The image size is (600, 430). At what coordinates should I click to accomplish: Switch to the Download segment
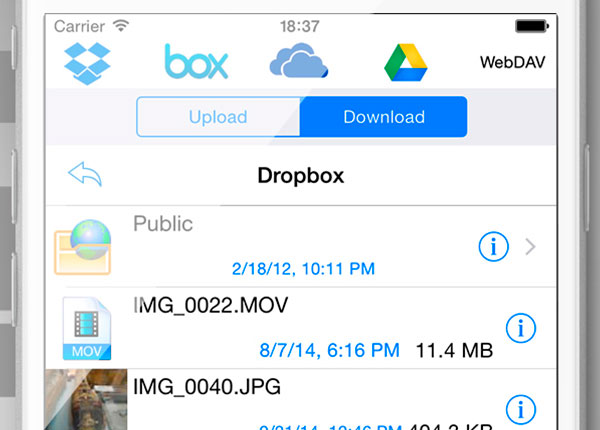click(383, 117)
